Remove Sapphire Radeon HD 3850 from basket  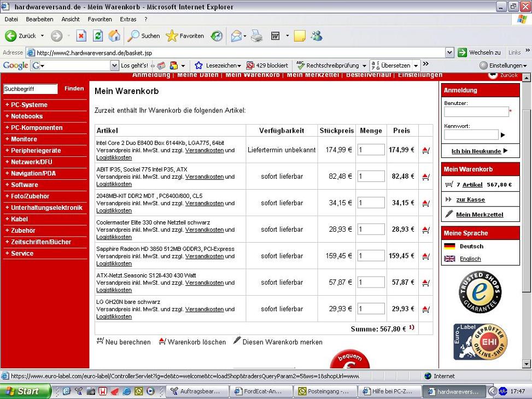tap(426, 256)
